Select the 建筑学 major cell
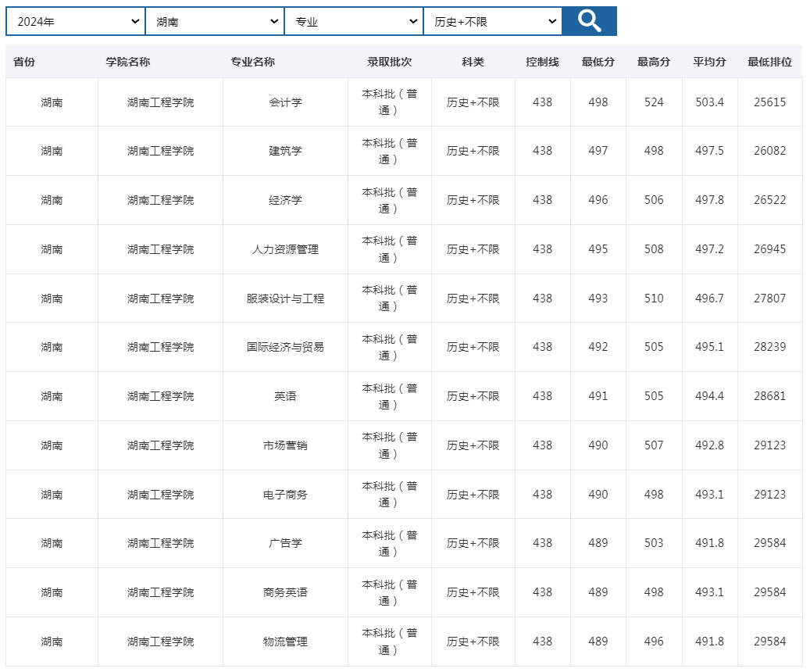 click(x=285, y=151)
